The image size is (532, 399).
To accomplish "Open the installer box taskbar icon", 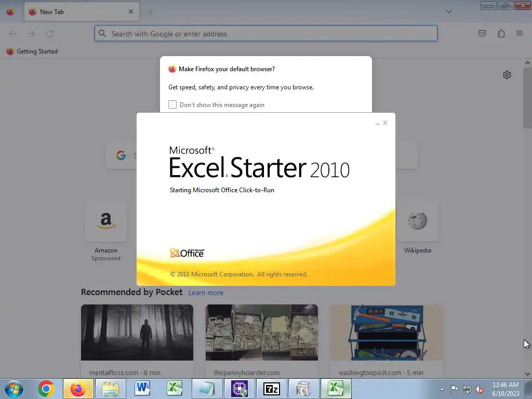I will [303, 389].
